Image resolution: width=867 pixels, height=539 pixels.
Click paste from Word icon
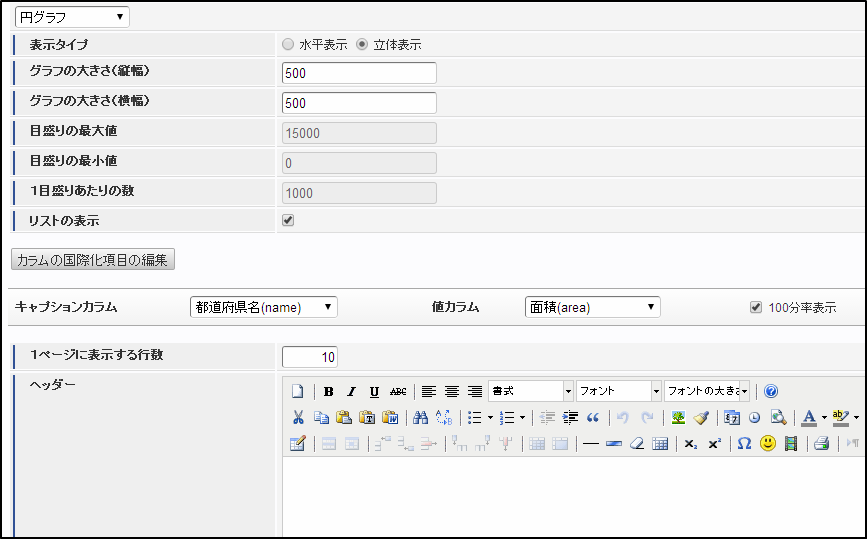coord(390,417)
